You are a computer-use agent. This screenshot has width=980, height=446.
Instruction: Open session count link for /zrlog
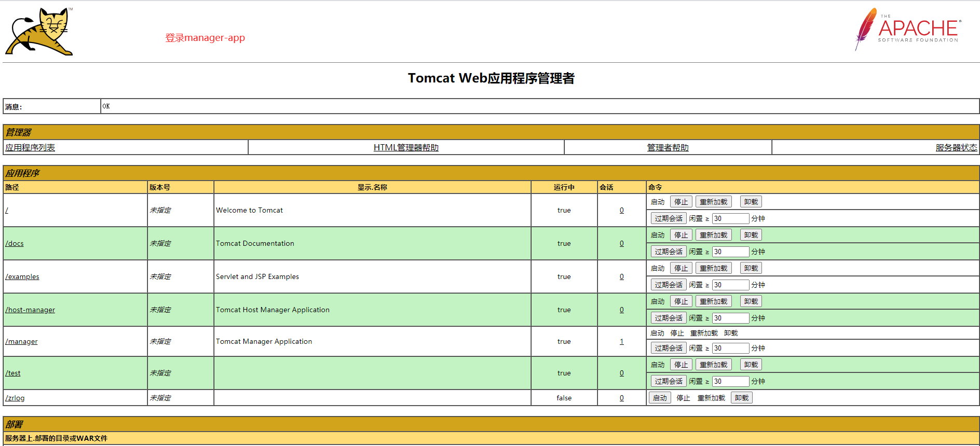[621, 398]
